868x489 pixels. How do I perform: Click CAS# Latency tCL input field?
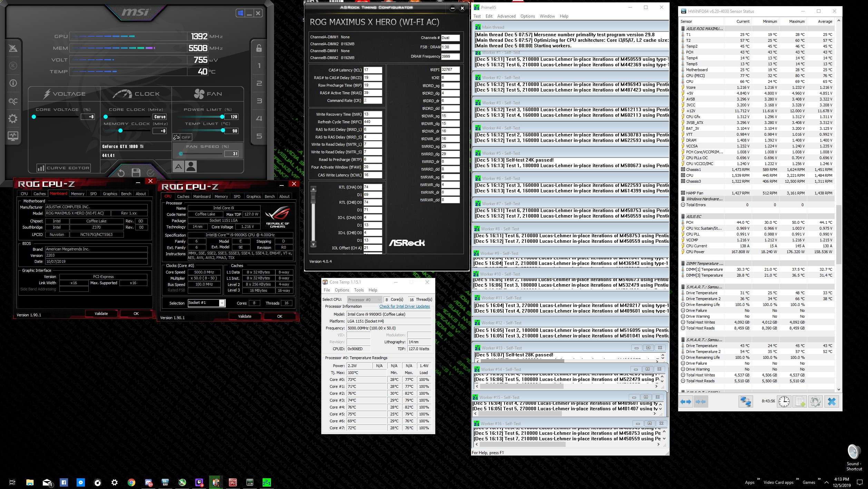(372, 70)
